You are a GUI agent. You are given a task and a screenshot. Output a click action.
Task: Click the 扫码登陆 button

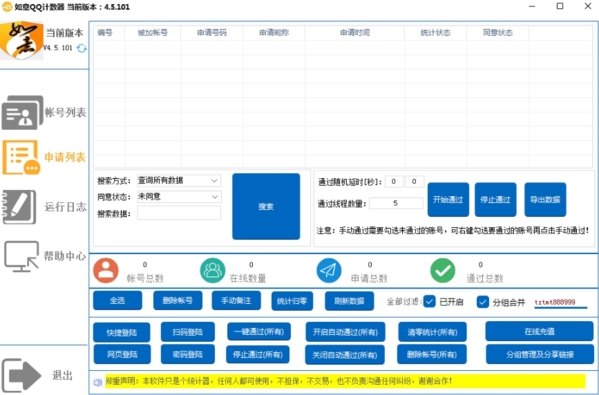tap(188, 332)
